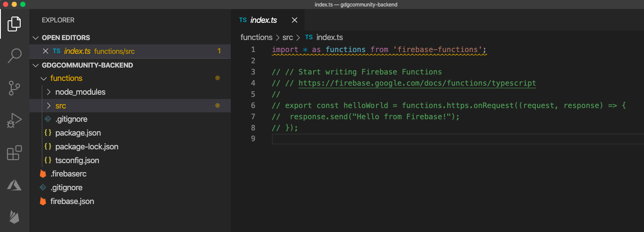Place cursor on empty line 9
The width and height of the screenshot is (644, 232).
pos(458,139)
